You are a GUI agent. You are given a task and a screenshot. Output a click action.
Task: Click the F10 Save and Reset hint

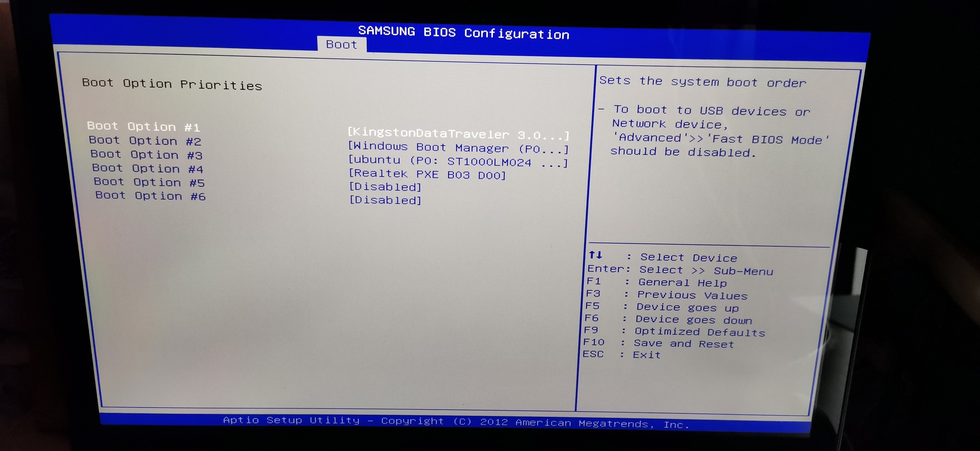tap(658, 343)
